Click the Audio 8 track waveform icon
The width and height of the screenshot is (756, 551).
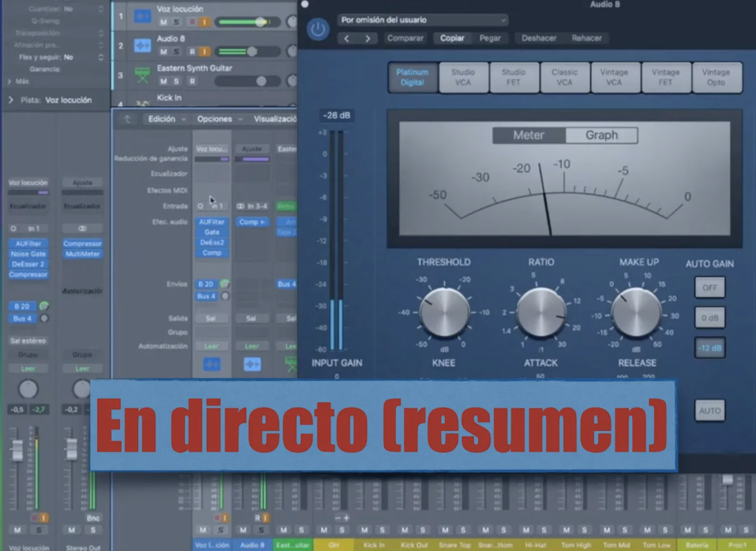[142, 45]
